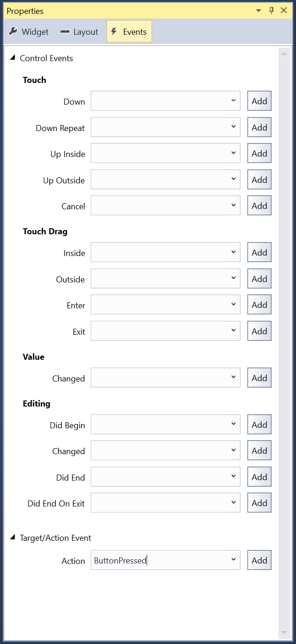
Task: Collapse the Target/Action Event section
Action: (x=13, y=538)
